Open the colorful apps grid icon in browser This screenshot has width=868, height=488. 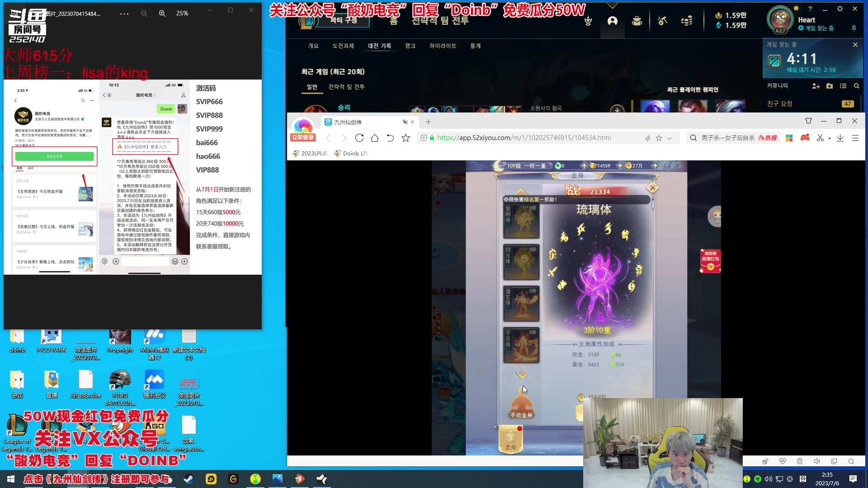pos(789,138)
